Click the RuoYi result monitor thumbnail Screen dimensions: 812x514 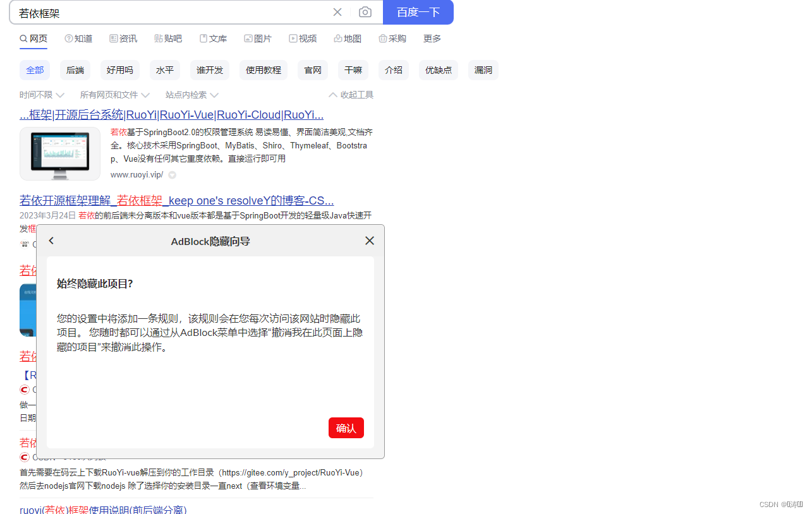coord(60,154)
